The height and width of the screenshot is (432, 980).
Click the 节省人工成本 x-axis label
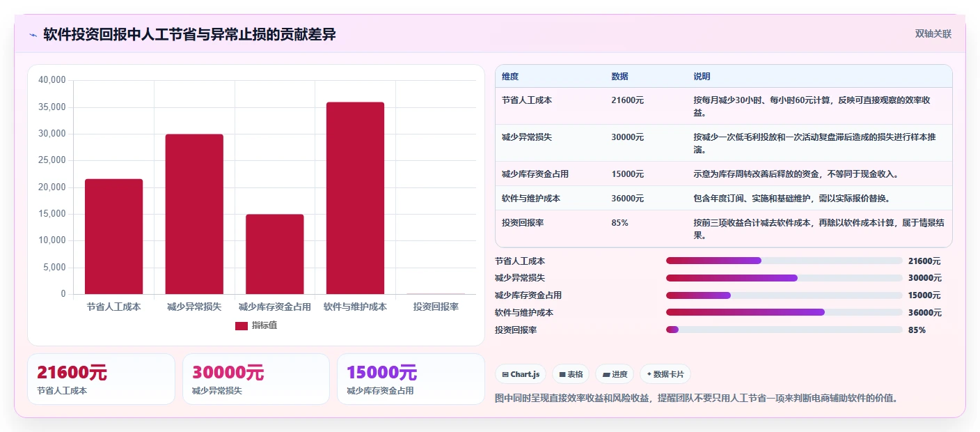[113, 307]
